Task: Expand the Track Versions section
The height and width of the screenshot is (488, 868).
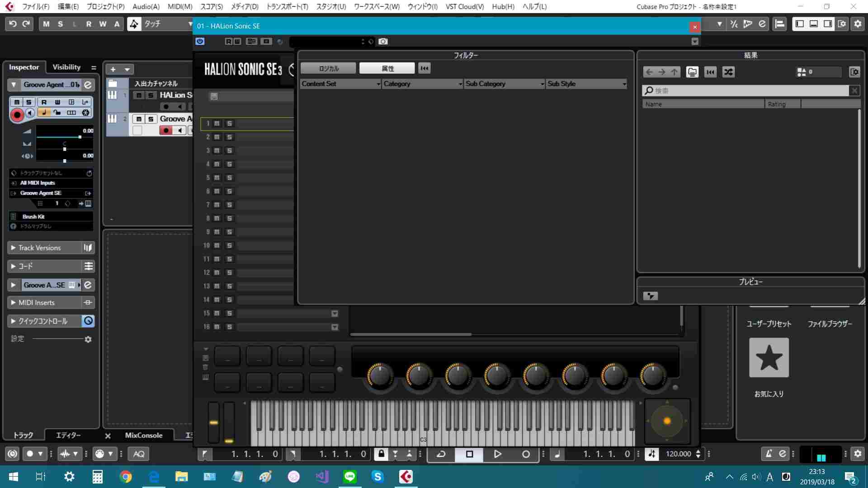Action: (14, 248)
